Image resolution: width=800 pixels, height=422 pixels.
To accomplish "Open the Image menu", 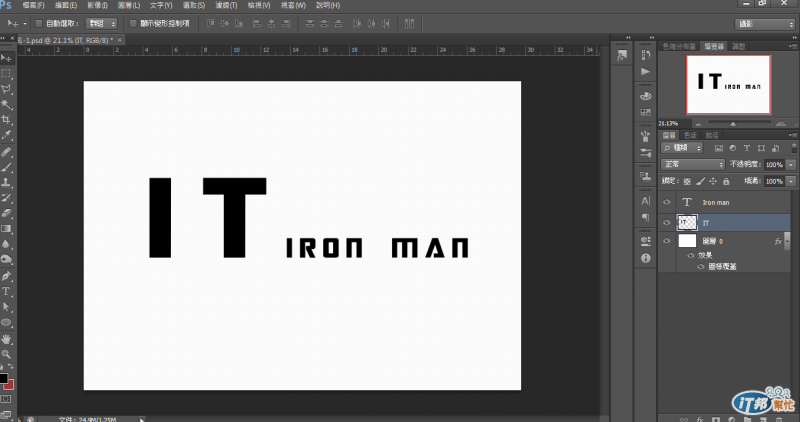I will coord(97,5).
